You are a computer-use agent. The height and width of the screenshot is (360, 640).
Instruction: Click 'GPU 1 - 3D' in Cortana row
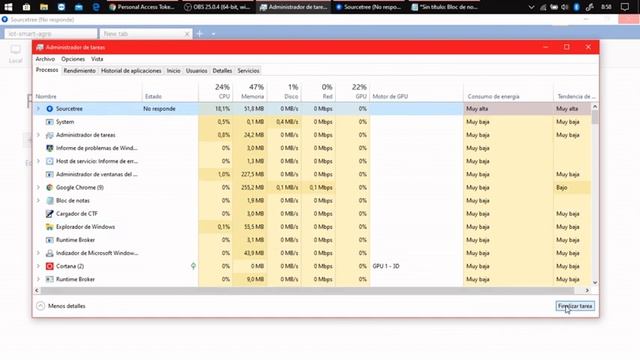(386, 266)
